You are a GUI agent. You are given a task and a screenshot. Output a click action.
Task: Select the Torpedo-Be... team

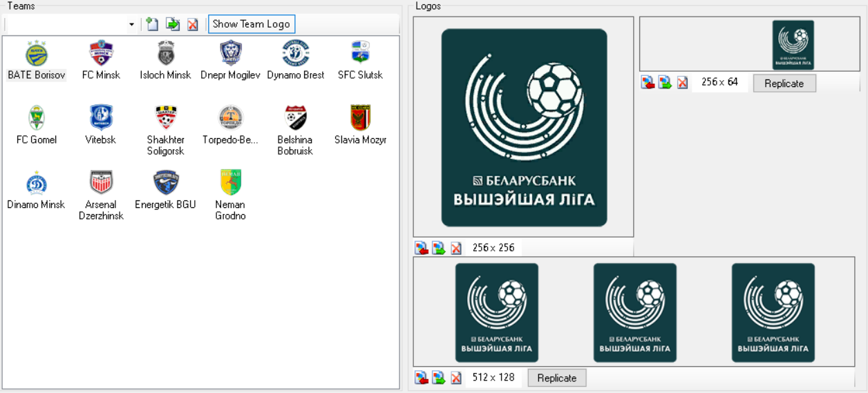(x=231, y=126)
